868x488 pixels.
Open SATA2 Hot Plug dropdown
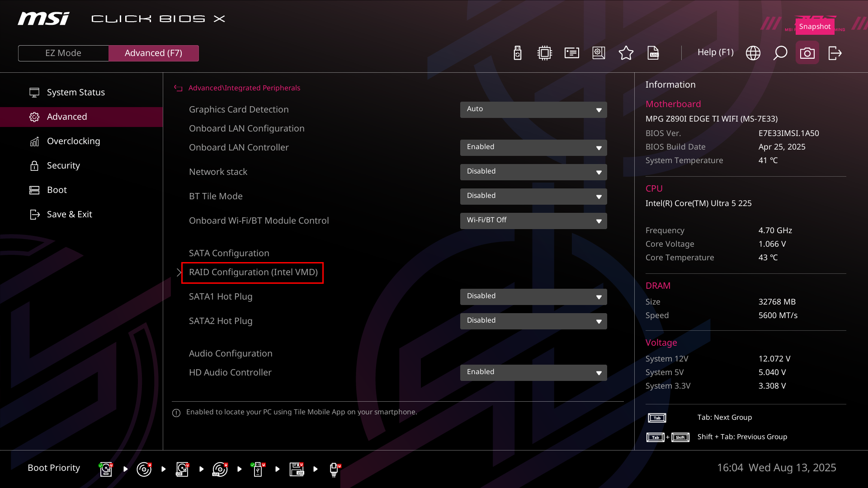[533, 321]
